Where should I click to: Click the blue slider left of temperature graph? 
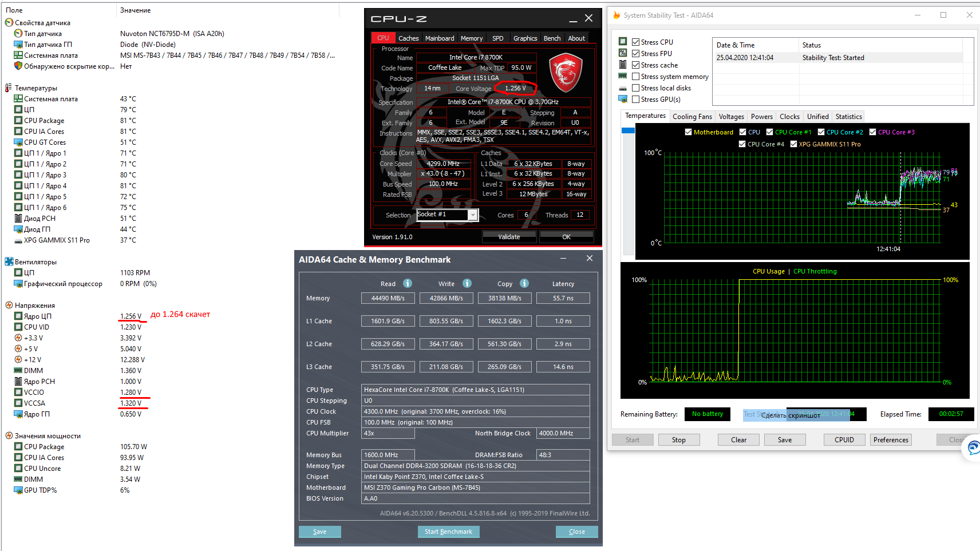628,130
